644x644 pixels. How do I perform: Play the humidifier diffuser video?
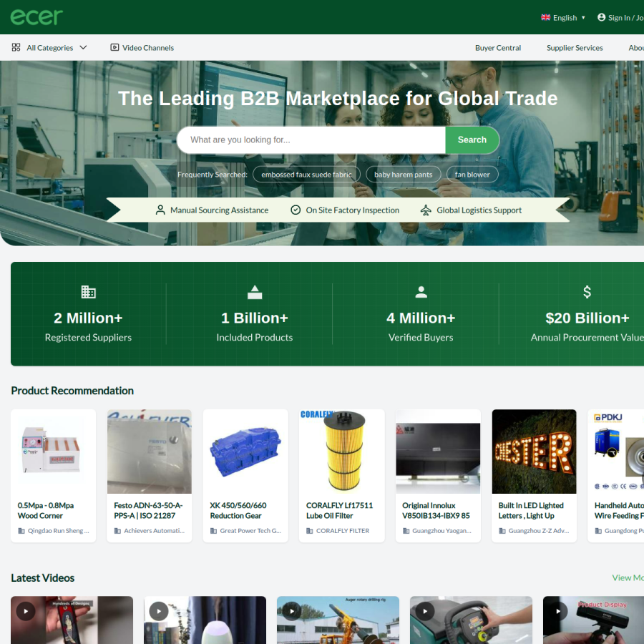click(159, 612)
